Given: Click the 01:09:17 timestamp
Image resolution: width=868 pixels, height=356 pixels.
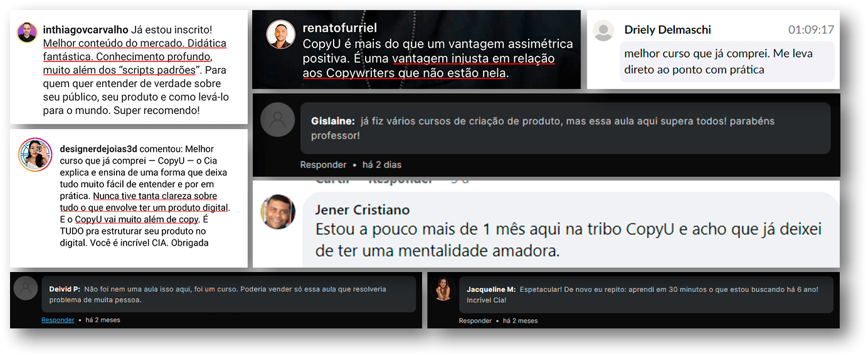Looking at the screenshot, I should click(811, 30).
